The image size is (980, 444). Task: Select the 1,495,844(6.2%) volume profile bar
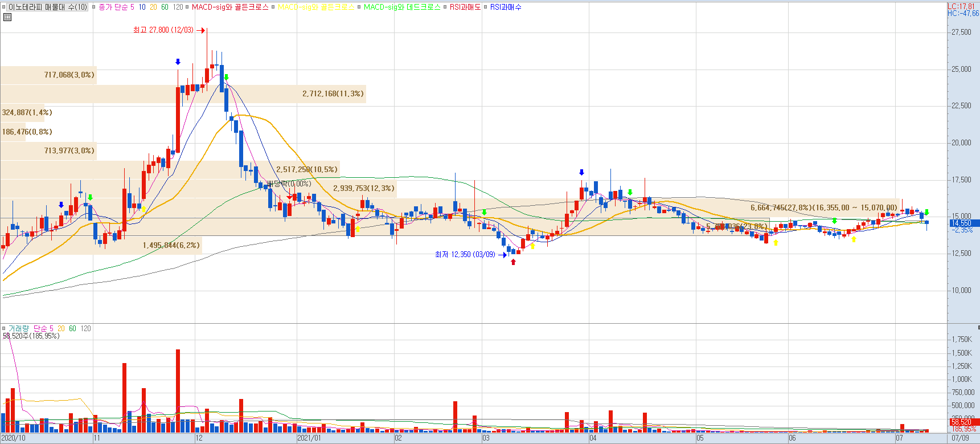(x=101, y=246)
